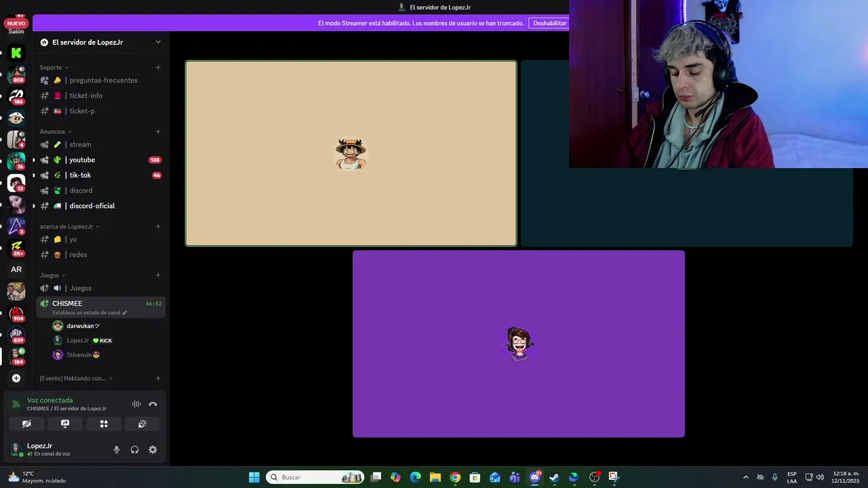
Task: Open the tik-tok channel
Action: point(100,175)
